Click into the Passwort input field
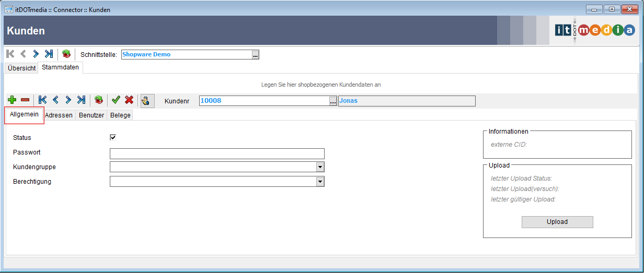644x273 pixels. pos(217,153)
